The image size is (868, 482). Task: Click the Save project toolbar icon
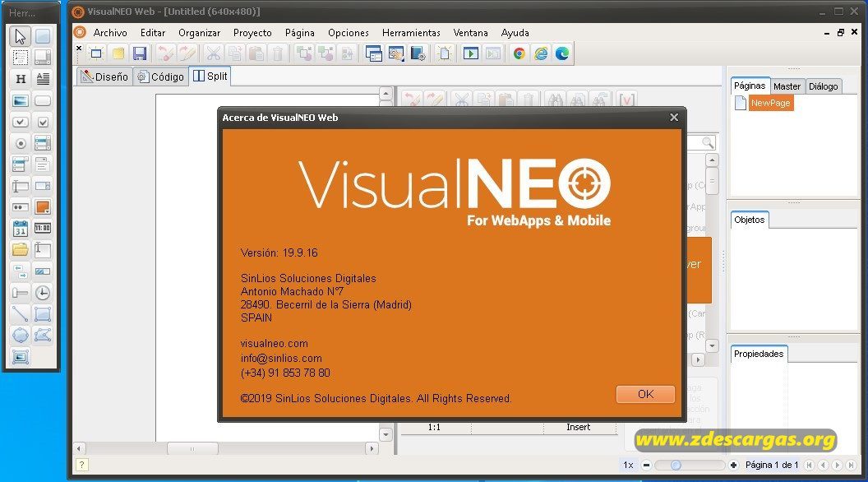(140, 53)
